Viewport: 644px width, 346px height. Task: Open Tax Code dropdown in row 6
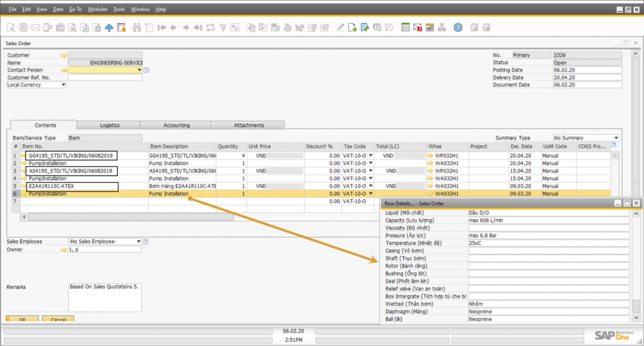[x=370, y=193]
